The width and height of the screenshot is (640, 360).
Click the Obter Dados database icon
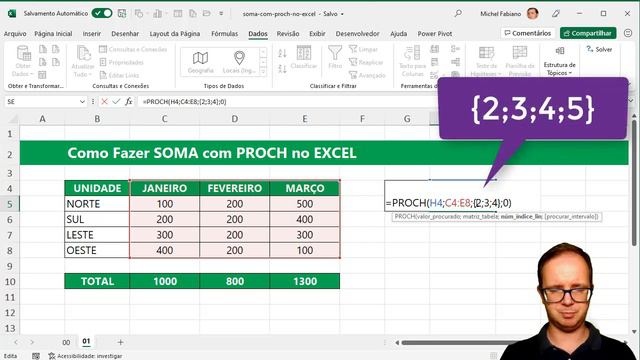tap(23, 53)
